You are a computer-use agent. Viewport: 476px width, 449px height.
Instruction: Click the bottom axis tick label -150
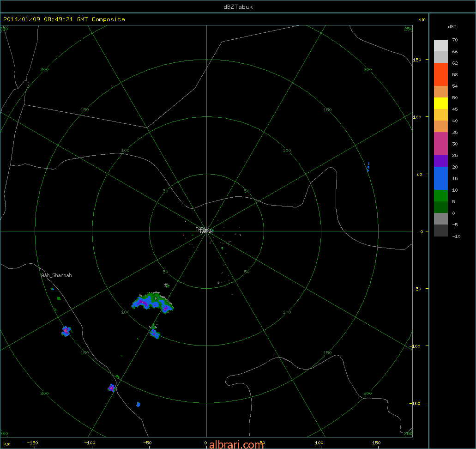pos(32,443)
